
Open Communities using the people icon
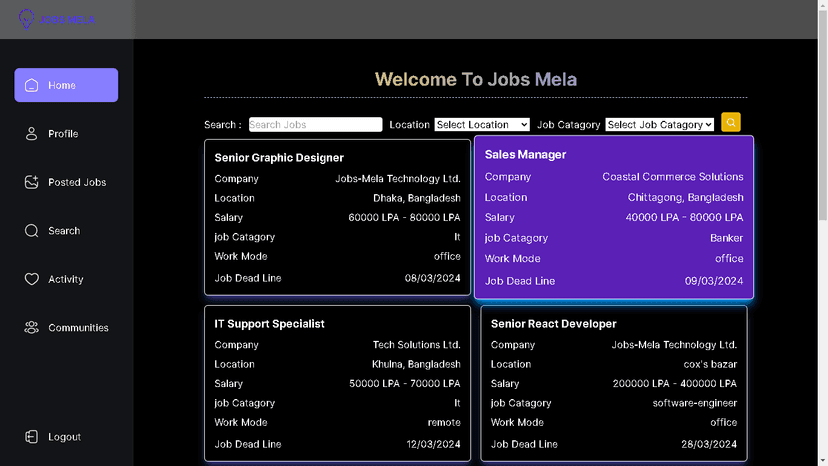[32, 328]
